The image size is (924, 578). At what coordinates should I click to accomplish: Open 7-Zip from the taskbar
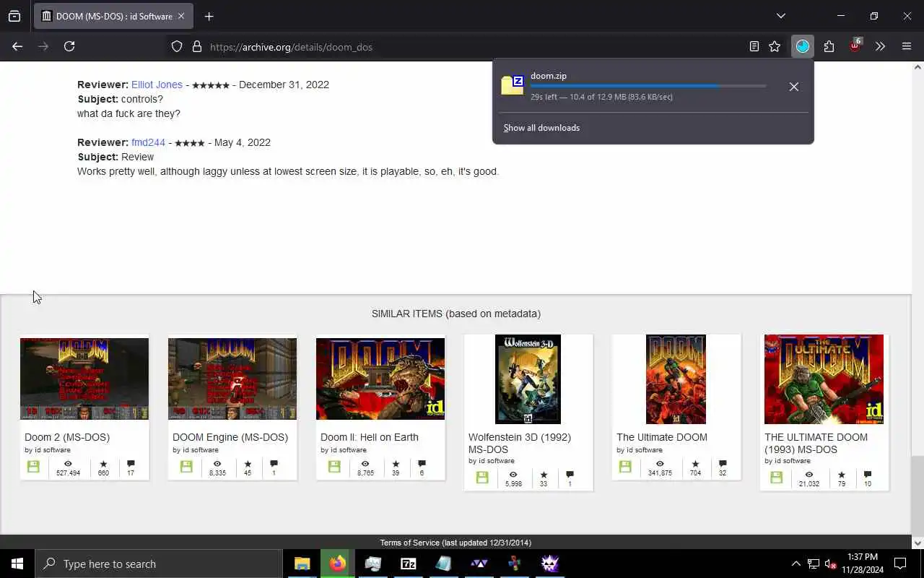(x=409, y=564)
